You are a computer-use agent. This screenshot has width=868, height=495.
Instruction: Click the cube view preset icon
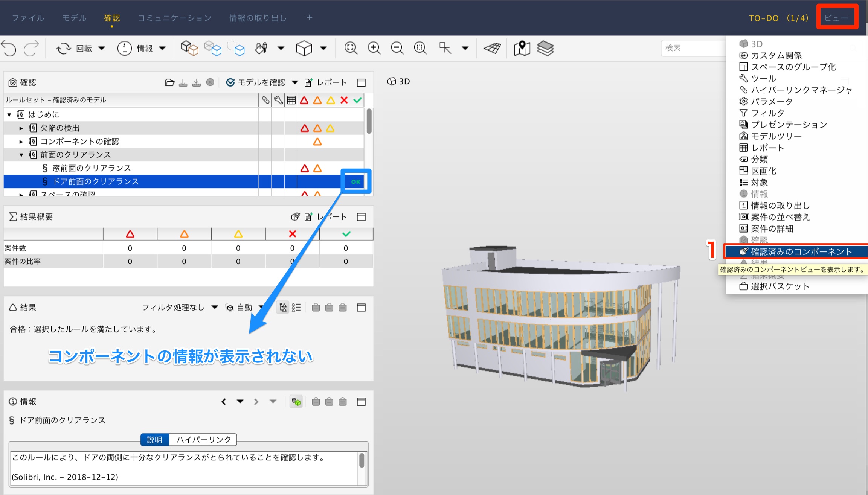point(304,48)
